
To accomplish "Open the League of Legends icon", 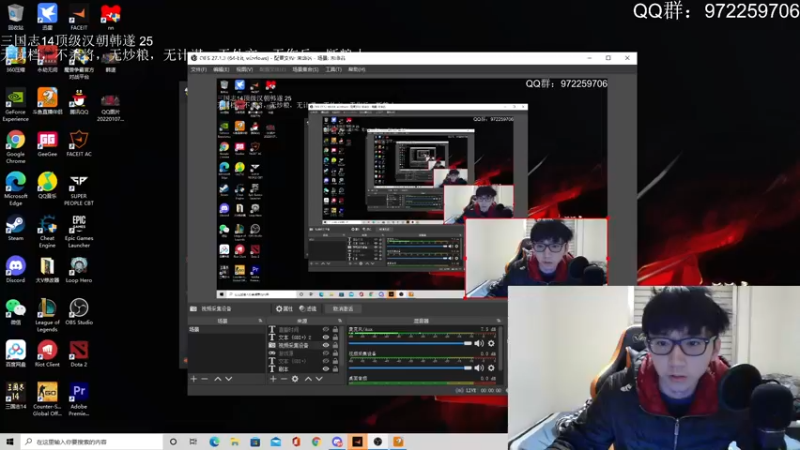I will coord(47,315).
